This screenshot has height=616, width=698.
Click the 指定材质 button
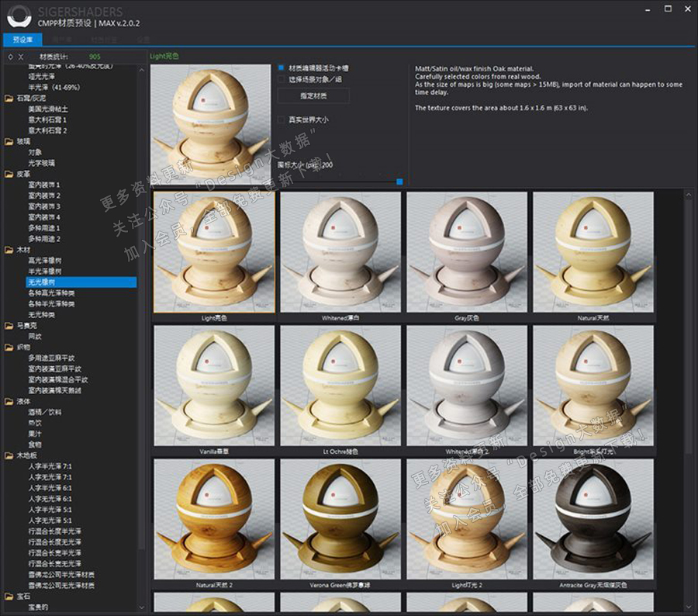[x=313, y=95]
